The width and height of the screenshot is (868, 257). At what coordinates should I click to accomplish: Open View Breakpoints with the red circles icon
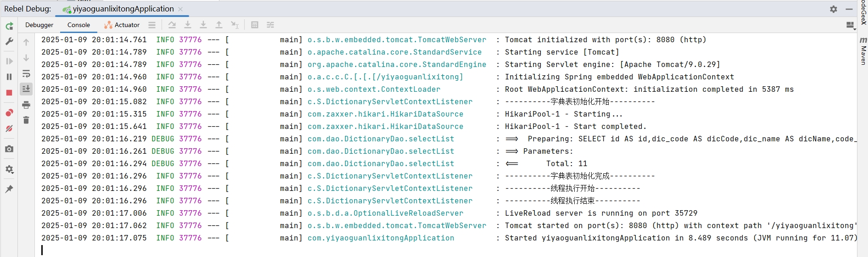pos(9,113)
